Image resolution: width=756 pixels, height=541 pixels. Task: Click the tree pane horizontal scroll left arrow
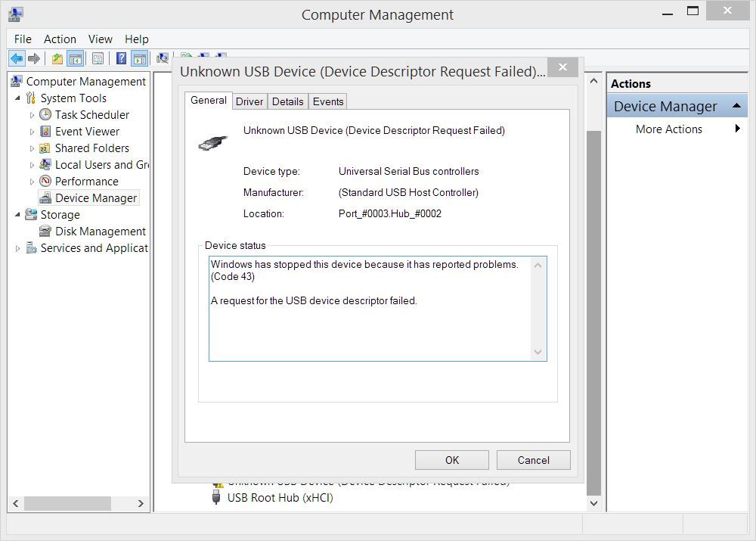point(16,503)
